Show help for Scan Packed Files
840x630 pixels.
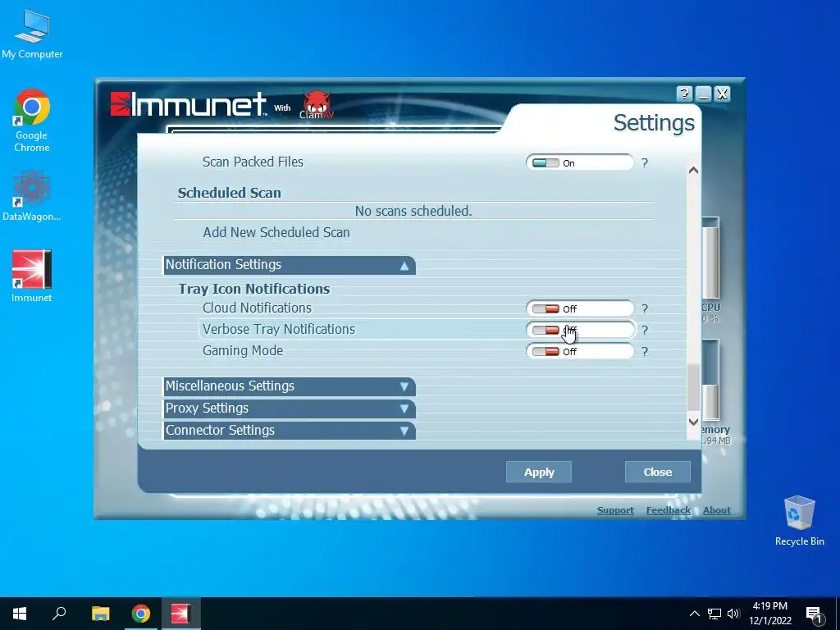coord(645,163)
